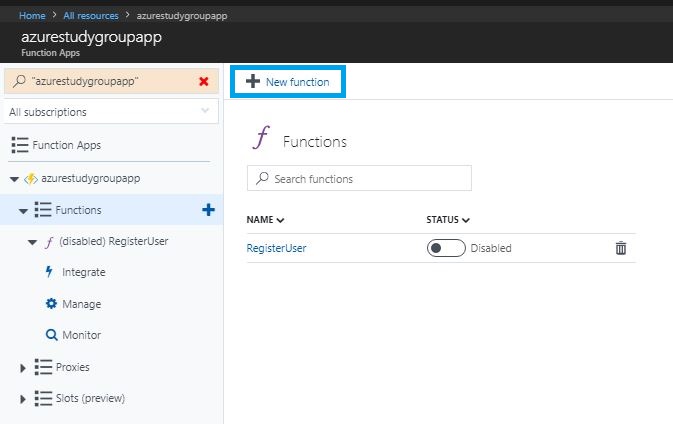Click the Manage gear icon
This screenshot has width=673, height=424.
click(51, 303)
